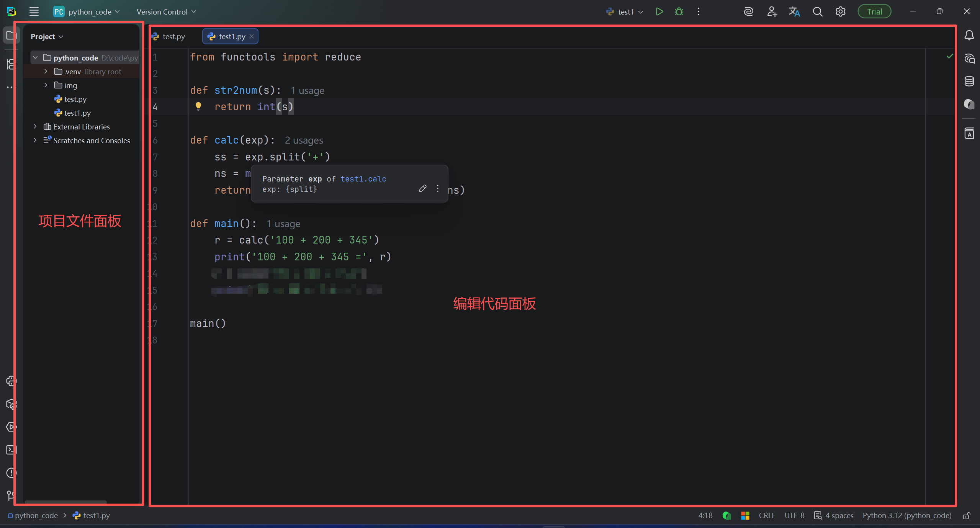Select test1.py in the project tree
The width and height of the screenshot is (980, 528).
click(x=77, y=113)
